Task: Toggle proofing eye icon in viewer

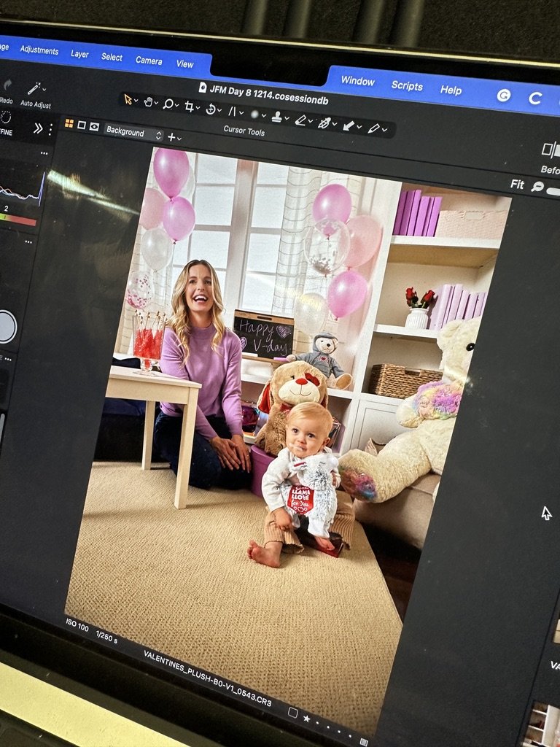Action: pos(94,127)
